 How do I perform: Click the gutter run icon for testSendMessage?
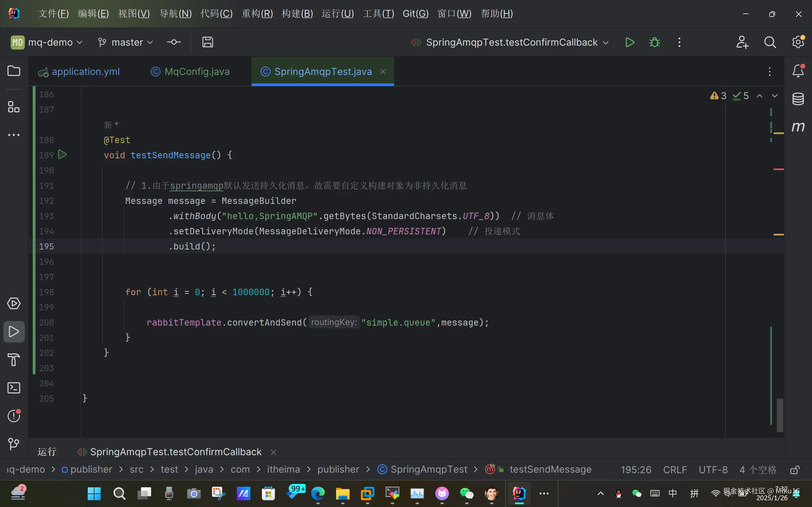(62, 155)
